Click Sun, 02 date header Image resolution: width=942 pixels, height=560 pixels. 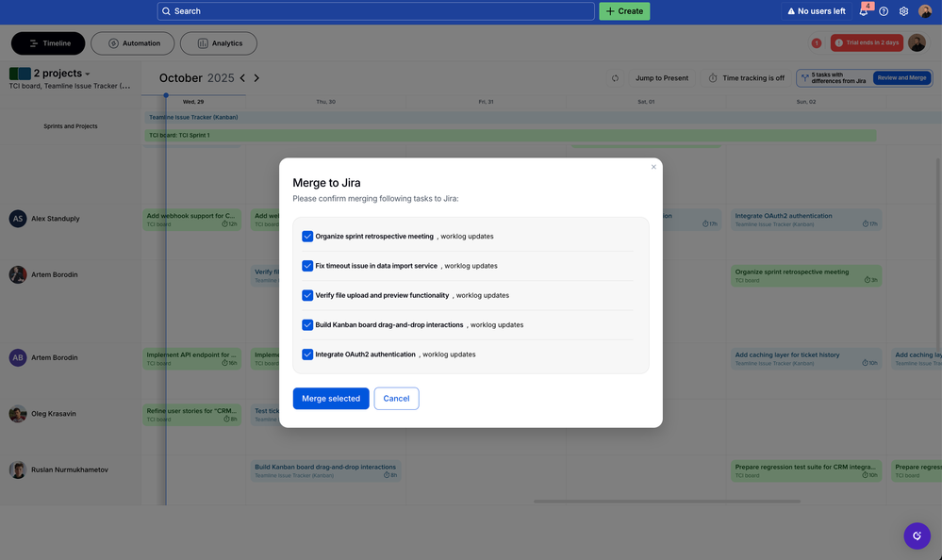(x=806, y=102)
